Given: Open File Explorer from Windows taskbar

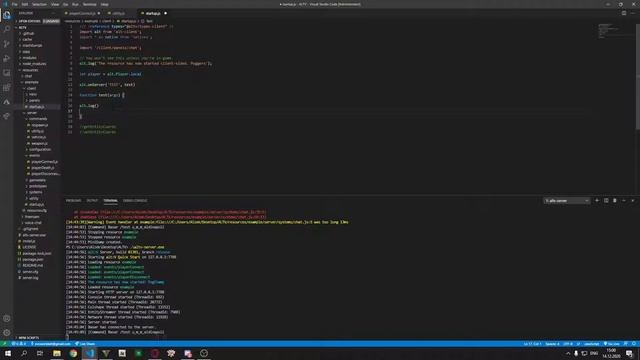Looking at the screenshot, I should tap(57, 353).
